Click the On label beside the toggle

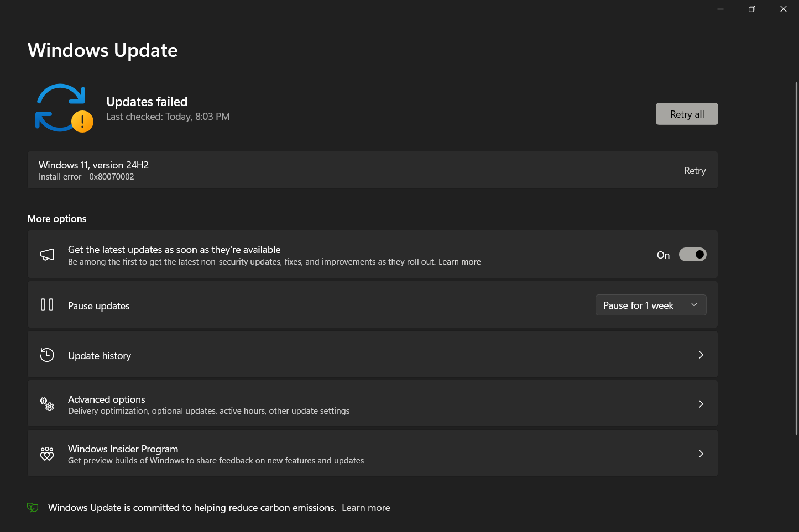(x=663, y=255)
